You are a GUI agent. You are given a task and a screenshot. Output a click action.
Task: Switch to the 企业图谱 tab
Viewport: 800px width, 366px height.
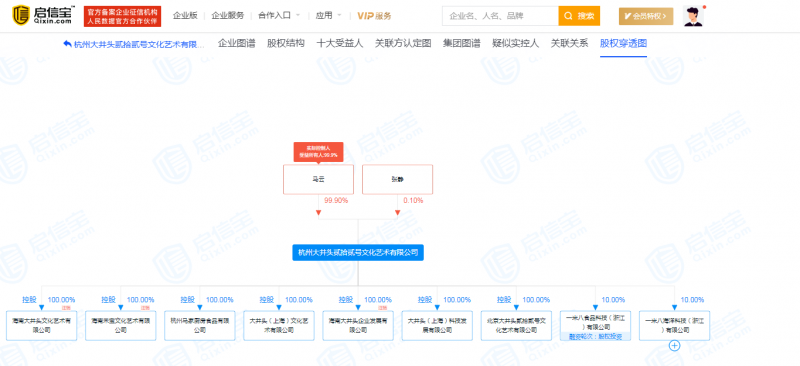(237, 43)
